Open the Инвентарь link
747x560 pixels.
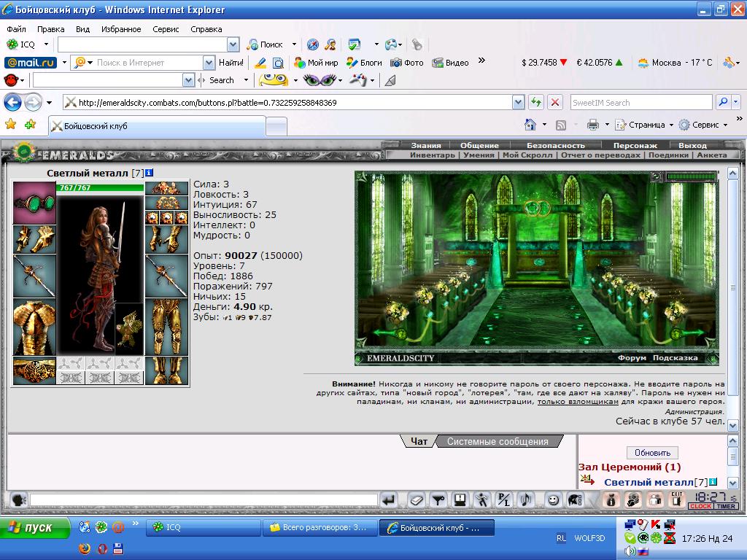click(x=433, y=155)
